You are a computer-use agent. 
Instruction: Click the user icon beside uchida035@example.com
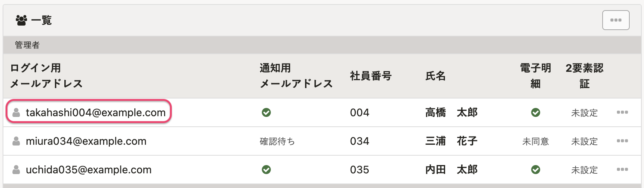[16, 170]
